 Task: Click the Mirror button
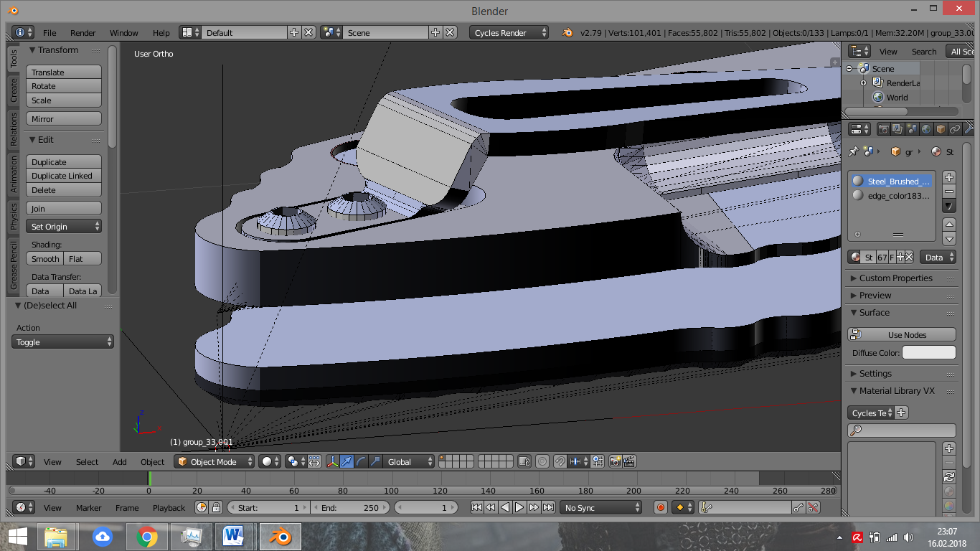pyautogui.click(x=64, y=118)
